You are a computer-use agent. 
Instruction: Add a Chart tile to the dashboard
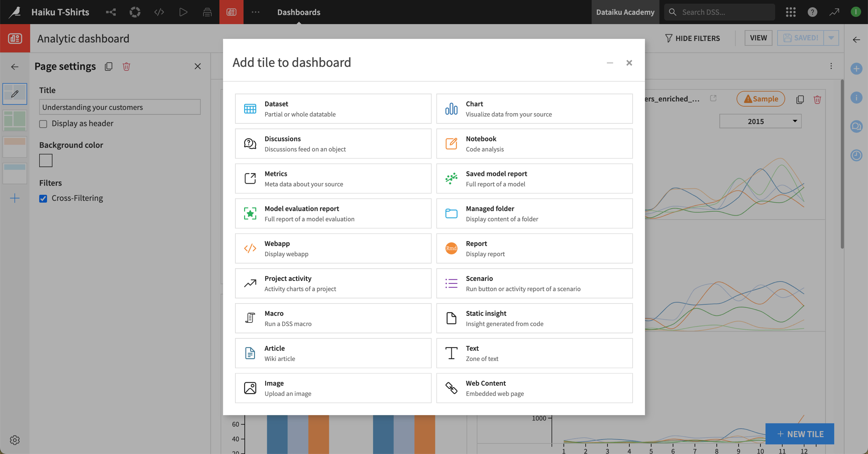(x=534, y=108)
